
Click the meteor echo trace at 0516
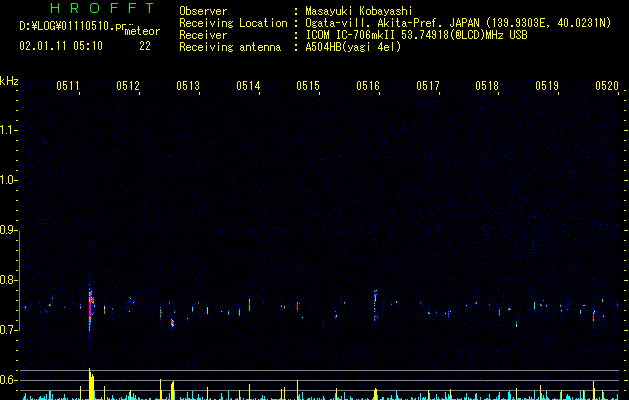tap(375, 305)
